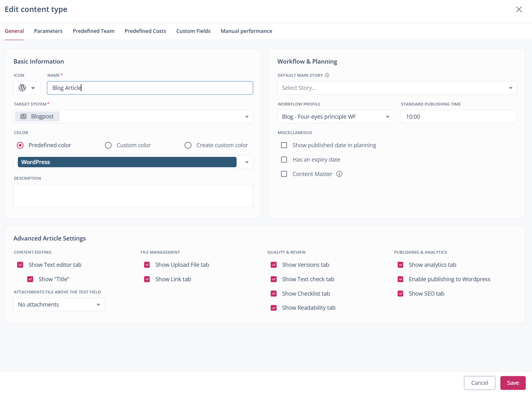Click the Blogpost newspaper icon
The image size is (532, 393).
pyautogui.click(x=23, y=116)
